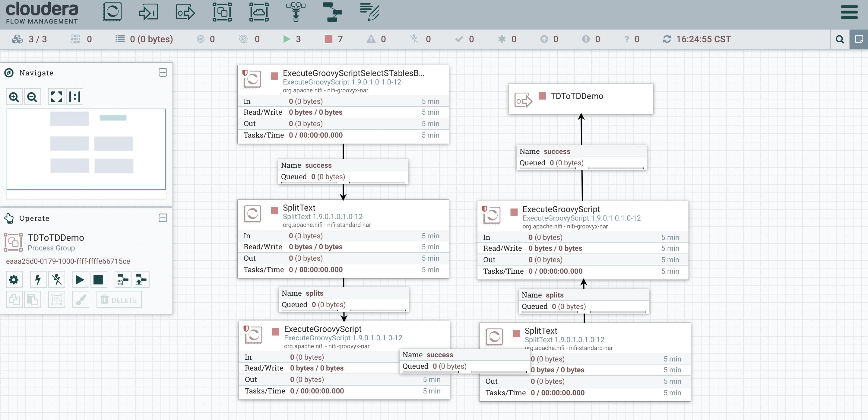This screenshot has height=420, width=868.
Task: Select the success connection overlapping bottom processors
Action: [x=465, y=361]
